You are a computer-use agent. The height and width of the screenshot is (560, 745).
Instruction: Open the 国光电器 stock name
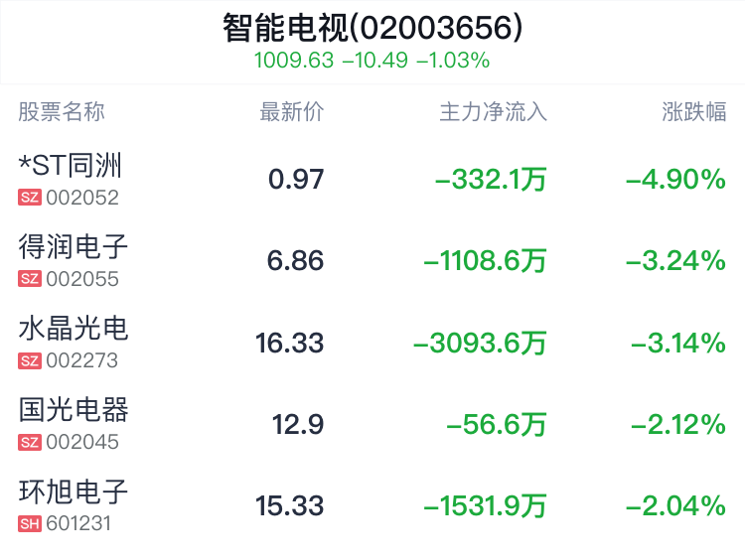[74, 410]
